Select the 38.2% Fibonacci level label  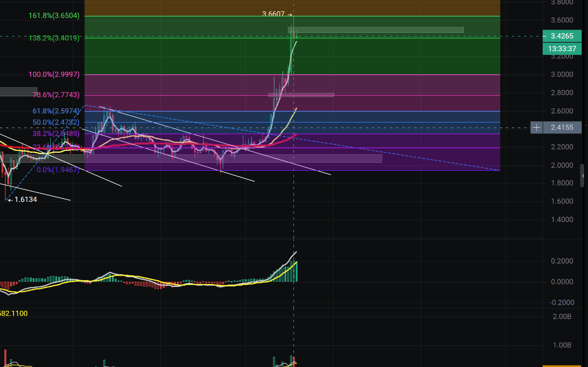pyautogui.click(x=57, y=134)
